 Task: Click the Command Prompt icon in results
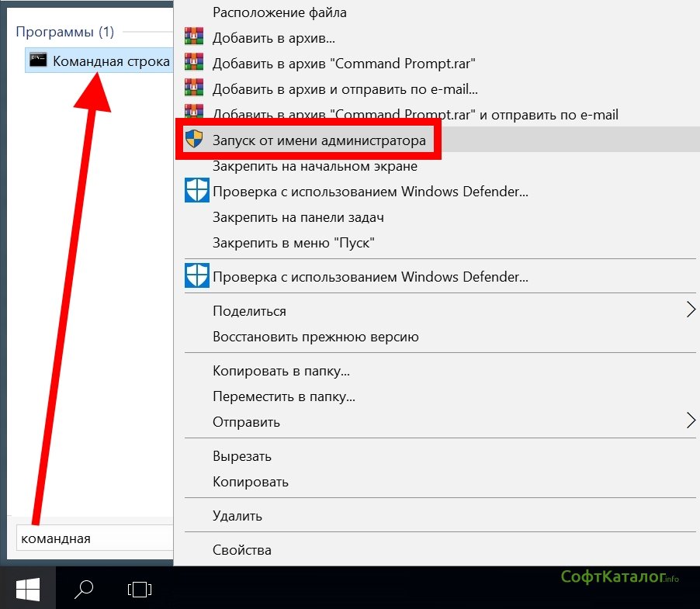38,60
